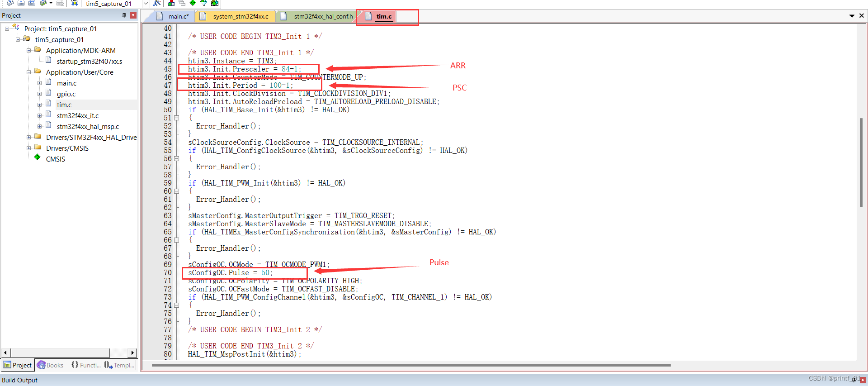Select the tim.c editor tab
The height and width of the screenshot is (386, 868).
pos(379,16)
